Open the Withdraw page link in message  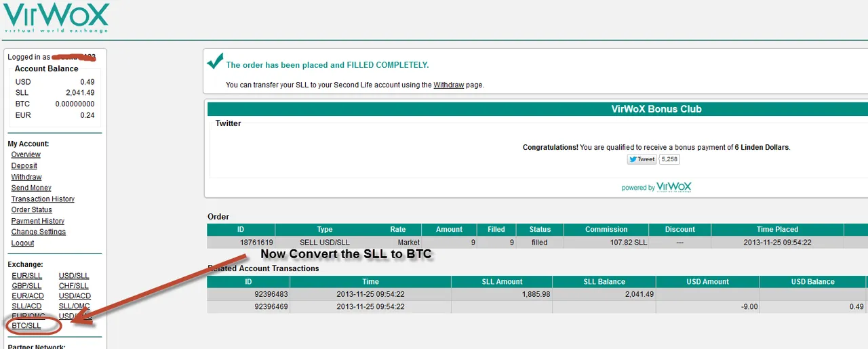pos(449,85)
